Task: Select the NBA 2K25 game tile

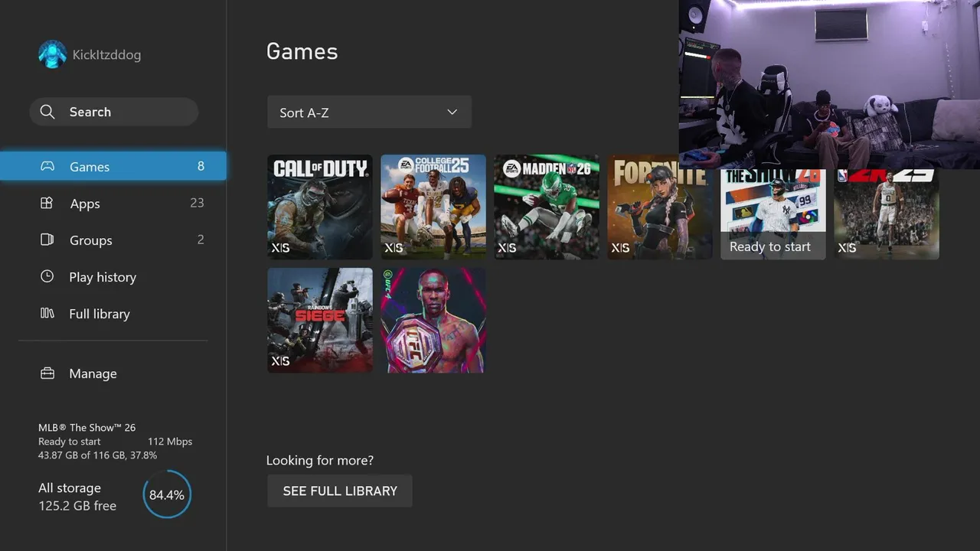Action: pos(887,214)
